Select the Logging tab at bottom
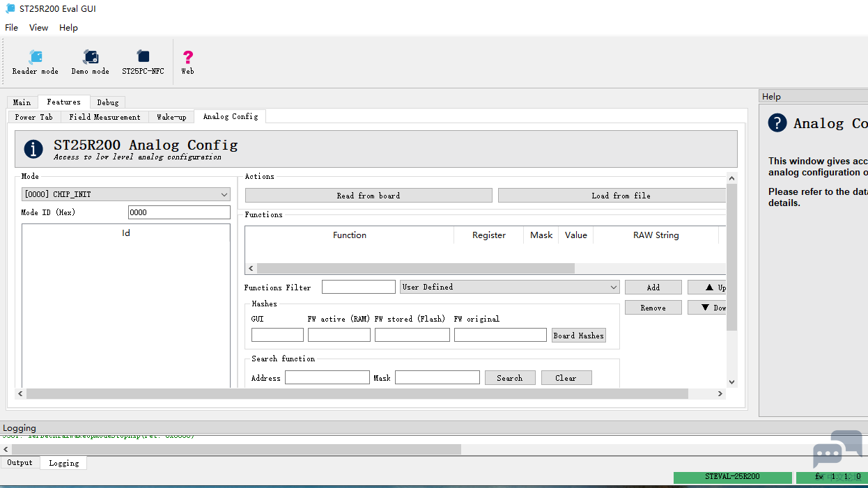 pos(64,463)
